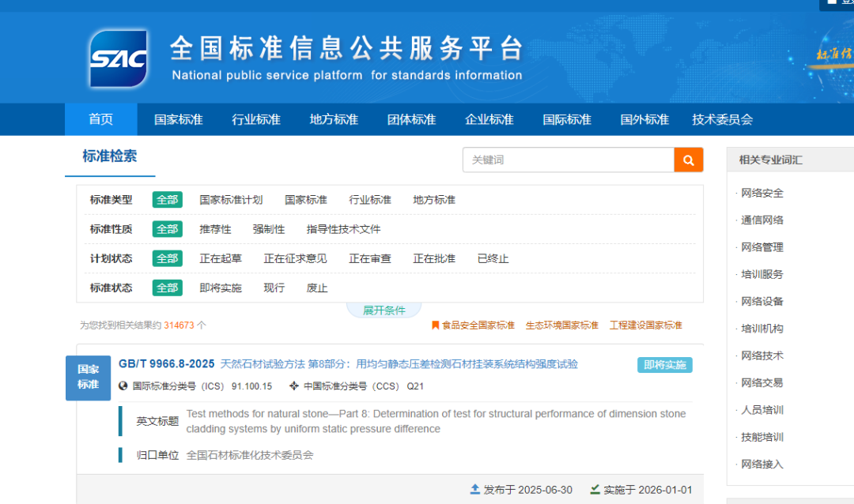The height and width of the screenshot is (504, 854).
Task: Filter 标准状态 by 即将实施 option
Action: [x=221, y=288]
